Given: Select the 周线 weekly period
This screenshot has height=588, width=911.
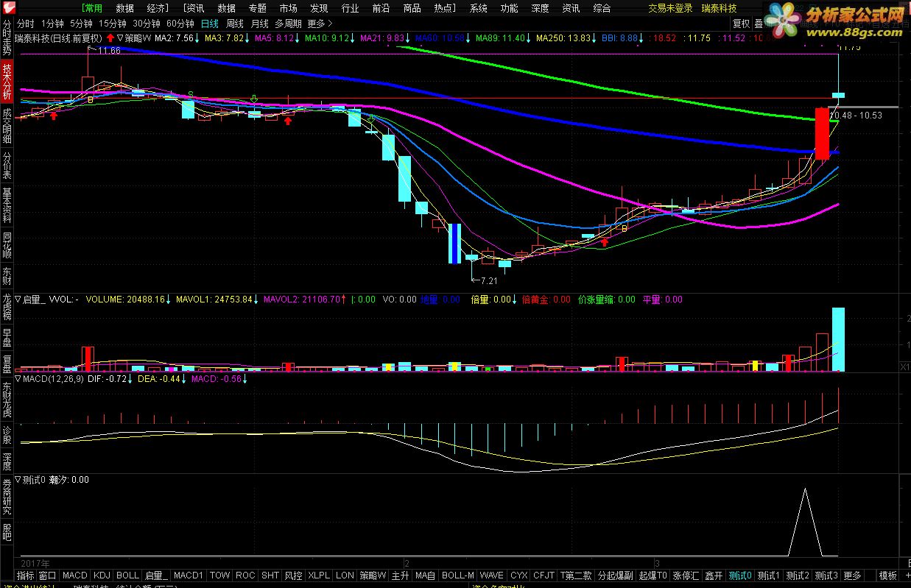Looking at the screenshot, I should (x=235, y=24).
